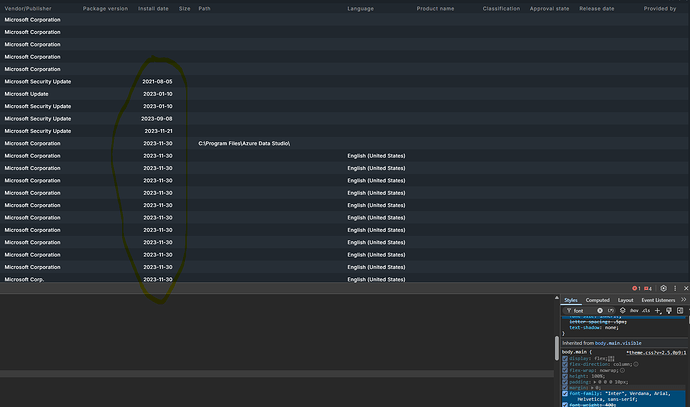Toggle the :hov element state panel

point(634,311)
